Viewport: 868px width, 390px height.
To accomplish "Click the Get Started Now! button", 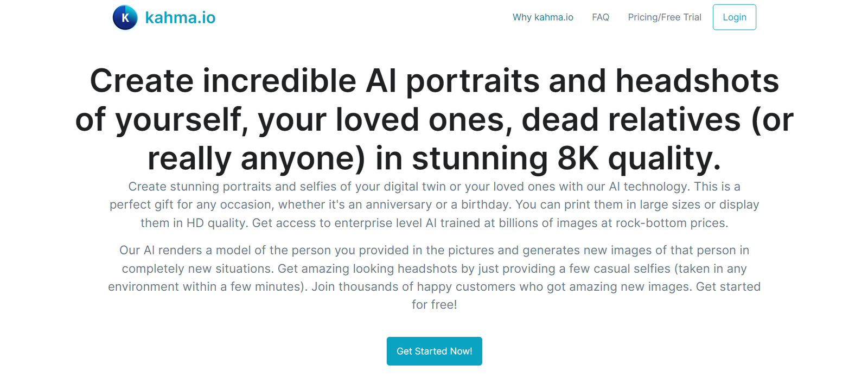I will tap(434, 351).
